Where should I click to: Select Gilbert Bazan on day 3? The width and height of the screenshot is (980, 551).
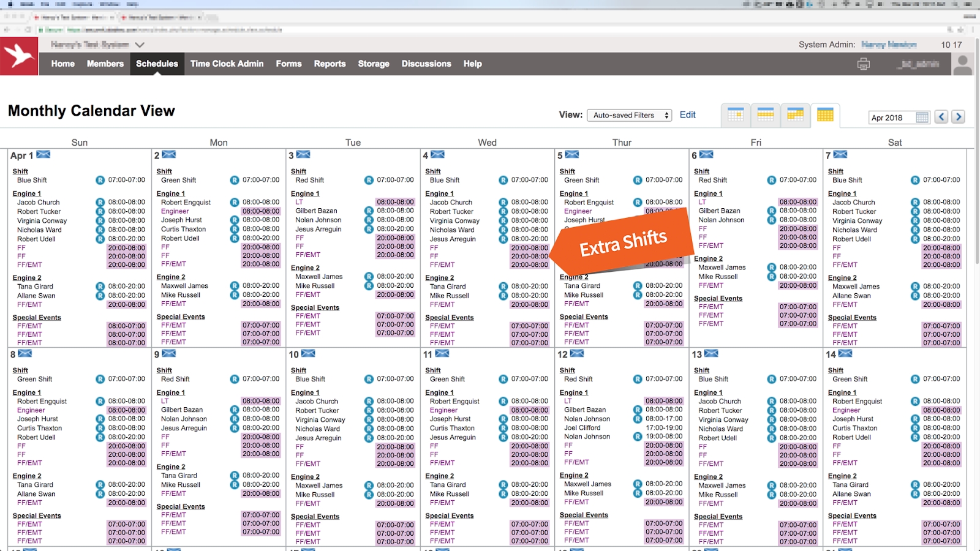316,211
